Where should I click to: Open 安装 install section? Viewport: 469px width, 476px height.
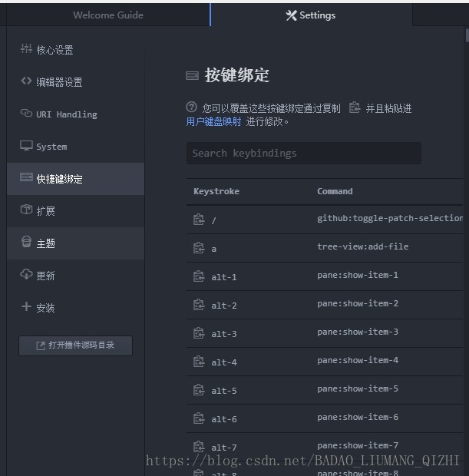point(75,308)
